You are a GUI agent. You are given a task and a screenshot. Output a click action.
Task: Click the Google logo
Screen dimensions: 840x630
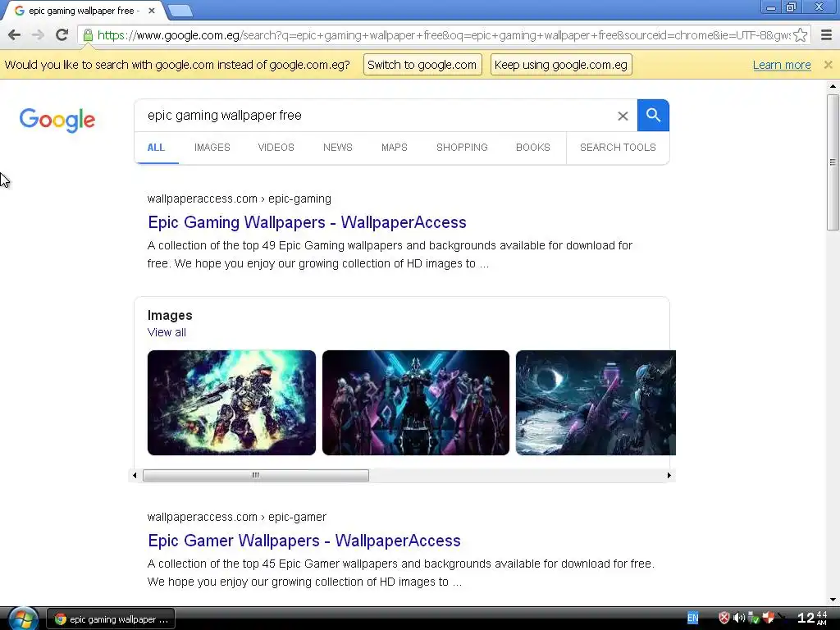57,120
